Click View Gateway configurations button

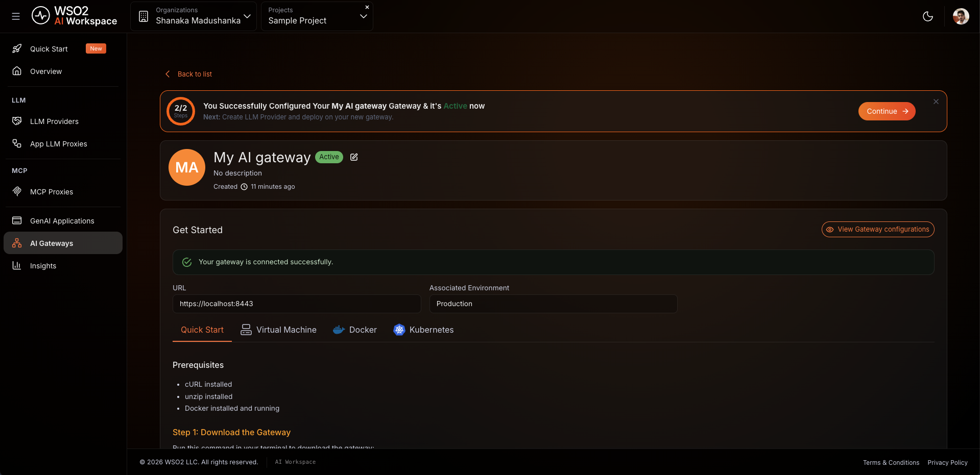(x=877, y=230)
